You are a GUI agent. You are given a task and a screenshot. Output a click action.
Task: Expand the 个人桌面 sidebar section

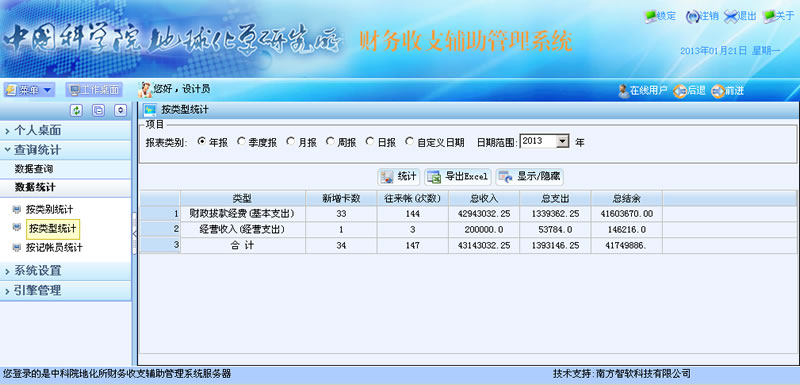[66, 131]
